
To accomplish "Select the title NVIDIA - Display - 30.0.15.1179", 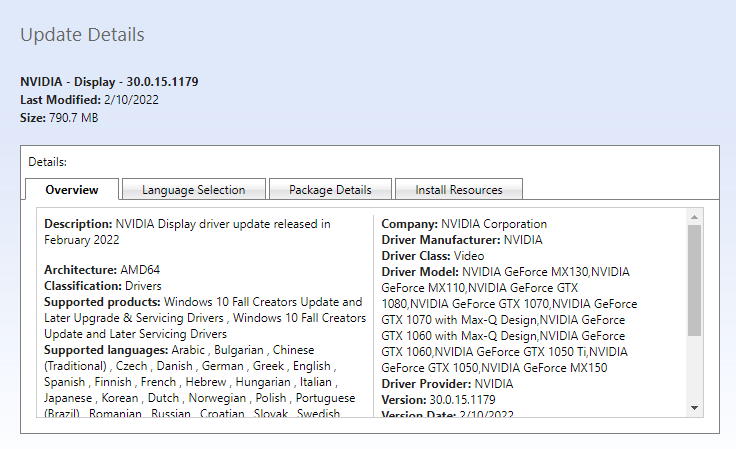I will click(109, 82).
